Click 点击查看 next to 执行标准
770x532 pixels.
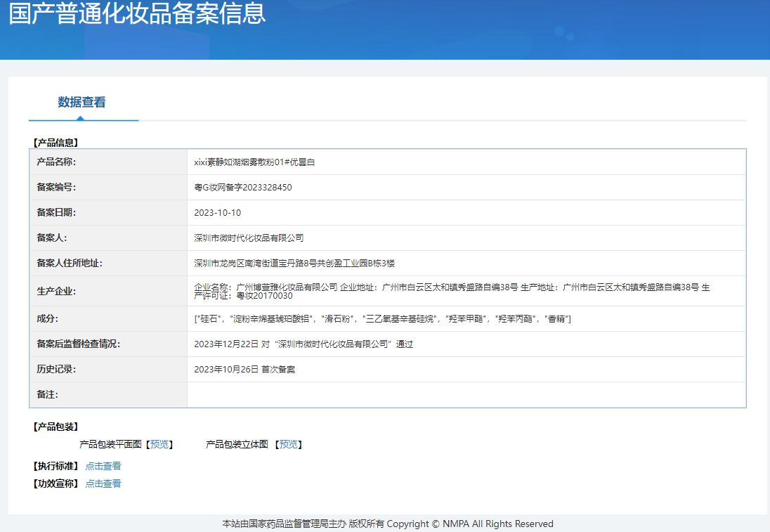pyautogui.click(x=103, y=466)
